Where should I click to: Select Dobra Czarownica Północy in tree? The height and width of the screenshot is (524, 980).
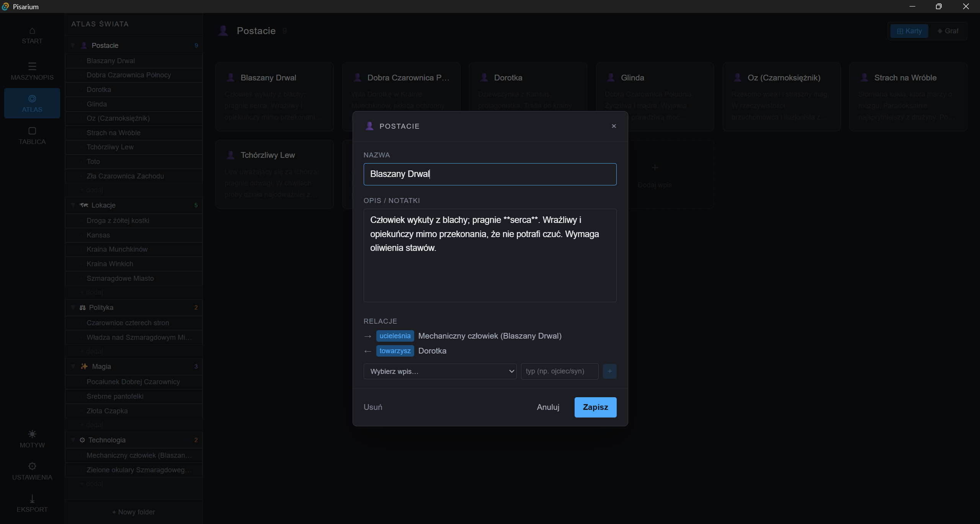(x=134, y=75)
